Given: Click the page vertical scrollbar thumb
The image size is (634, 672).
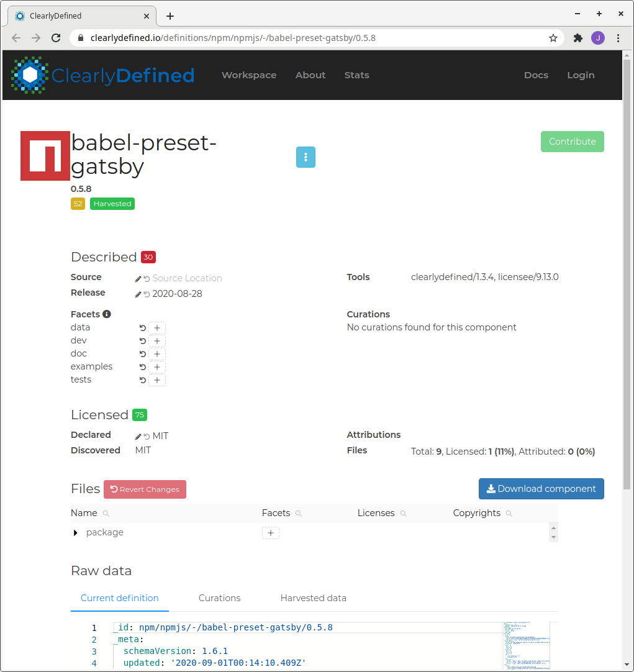Looking at the screenshot, I should coord(627,275).
